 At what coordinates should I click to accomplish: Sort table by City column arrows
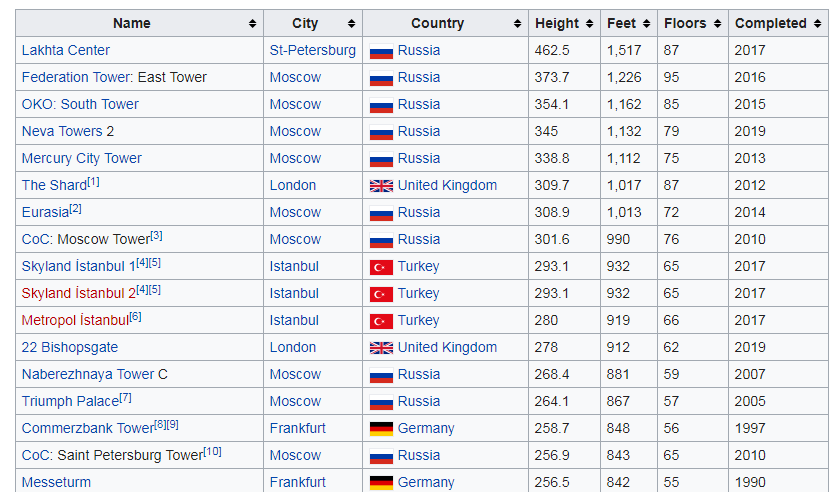[x=351, y=23]
